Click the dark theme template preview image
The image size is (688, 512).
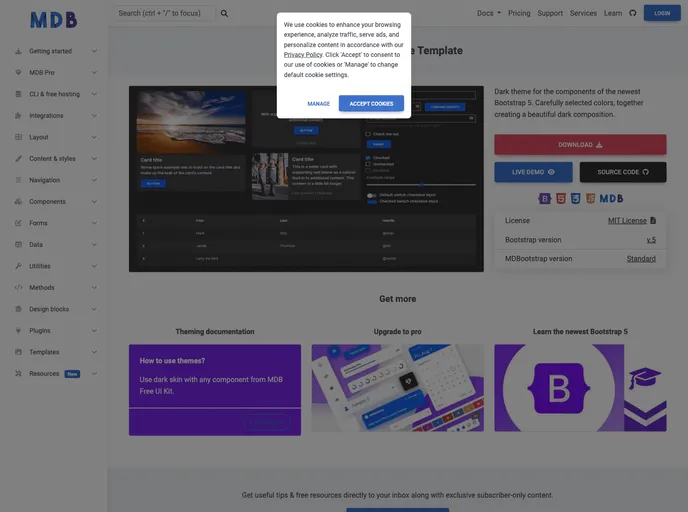click(x=306, y=179)
